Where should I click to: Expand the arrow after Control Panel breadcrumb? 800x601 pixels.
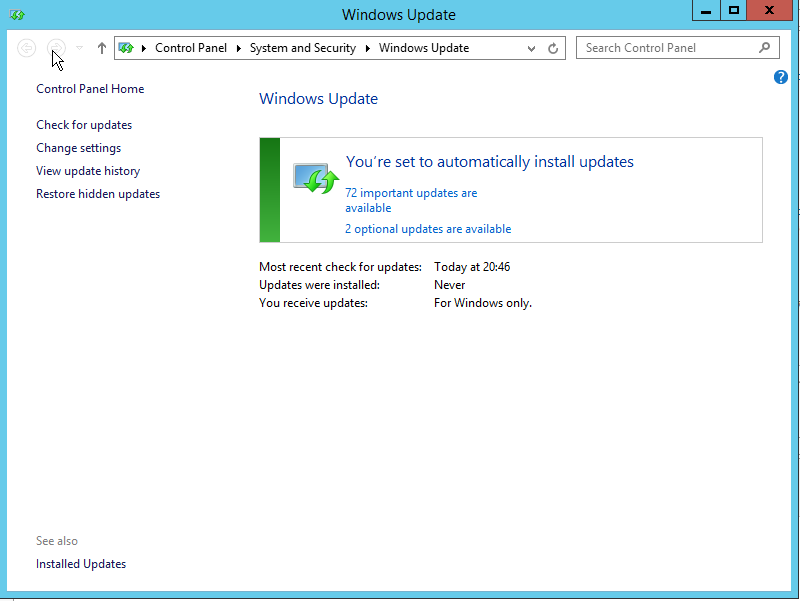pos(238,48)
